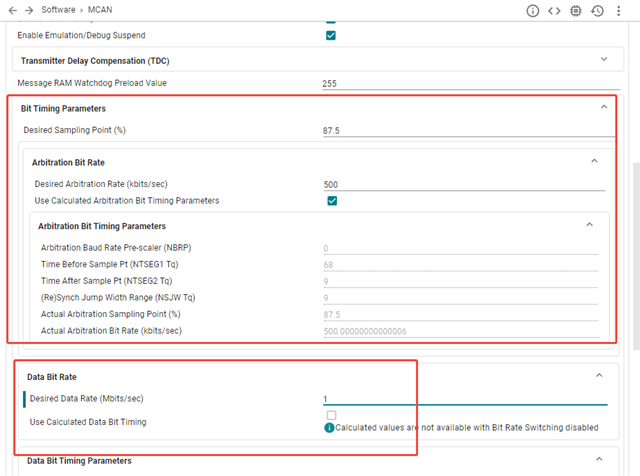Collapse the Arbitration Bit Rate group
This screenshot has width=640, height=476.
(x=594, y=161)
